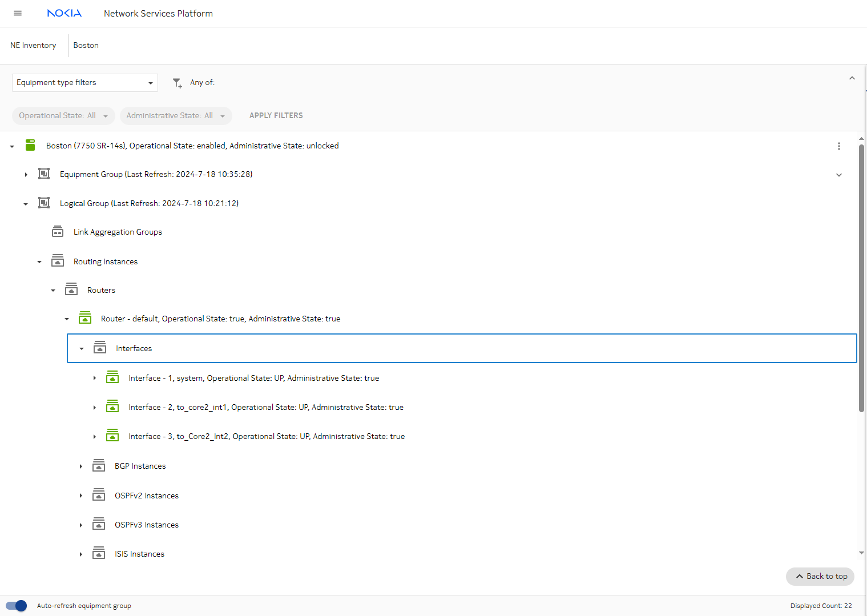The height and width of the screenshot is (616, 867).
Task: Collapse the filter panel with chevron
Action: [852, 78]
